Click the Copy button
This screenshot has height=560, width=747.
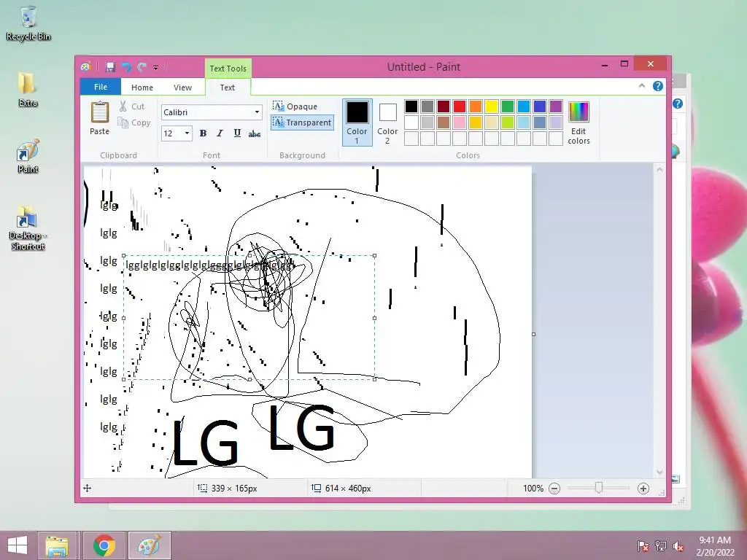(x=134, y=122)
